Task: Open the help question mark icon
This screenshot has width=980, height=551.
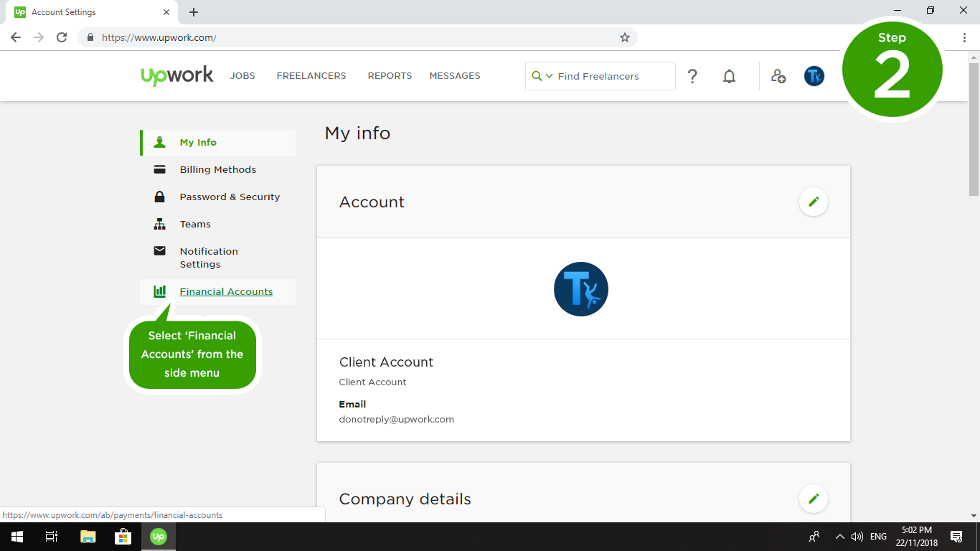Action: (x=692, y=76)
